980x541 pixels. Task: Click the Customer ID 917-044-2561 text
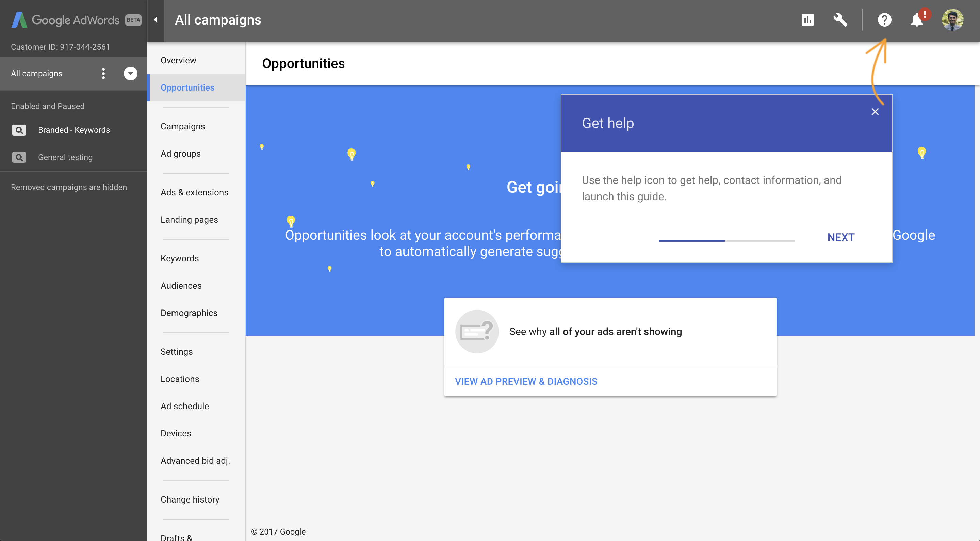[60, 47]
